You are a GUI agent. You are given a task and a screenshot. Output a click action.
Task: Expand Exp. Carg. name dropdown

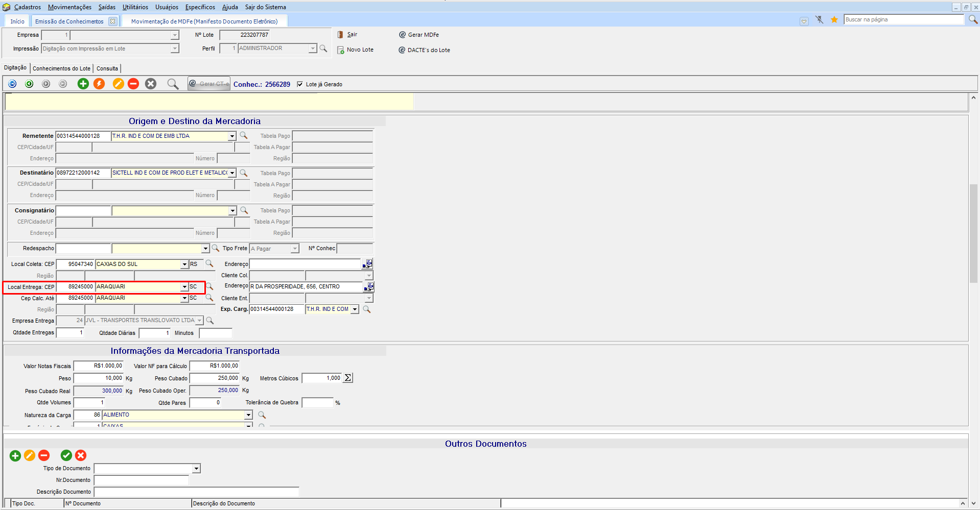click(355, 309)
